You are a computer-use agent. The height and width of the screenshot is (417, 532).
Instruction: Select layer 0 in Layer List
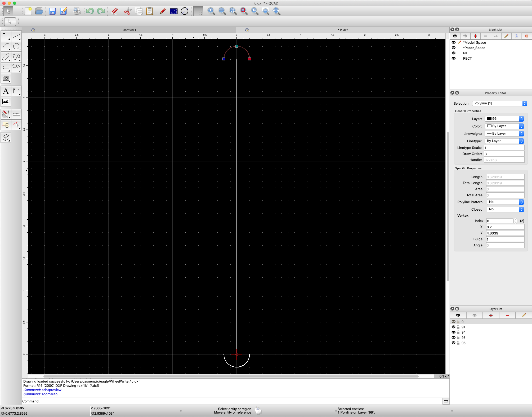point(491,322)
